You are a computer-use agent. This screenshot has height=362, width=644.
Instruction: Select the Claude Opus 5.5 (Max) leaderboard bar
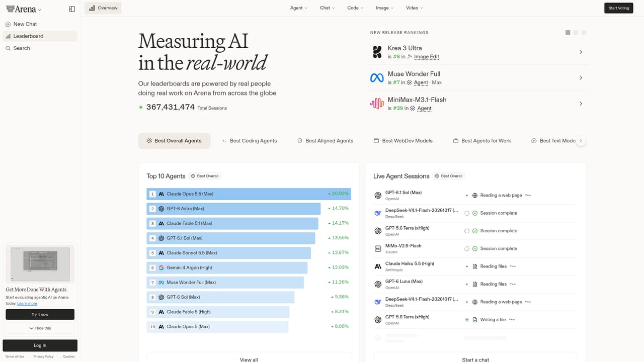pos(249,194)
